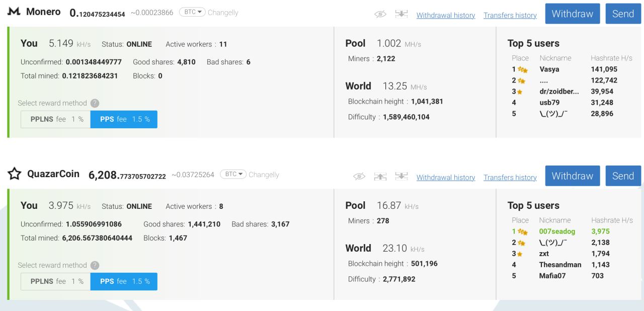Image resolution: width=644 pixels, height=311 pixels.
Task: Click the Monero logo icon
Action: tap(14, 12)
